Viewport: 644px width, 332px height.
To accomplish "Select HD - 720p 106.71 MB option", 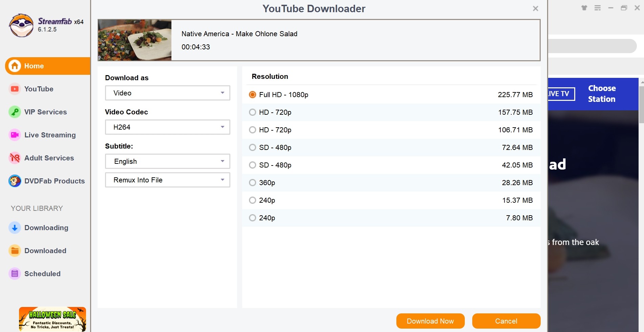I will click(x=391, y=130).
